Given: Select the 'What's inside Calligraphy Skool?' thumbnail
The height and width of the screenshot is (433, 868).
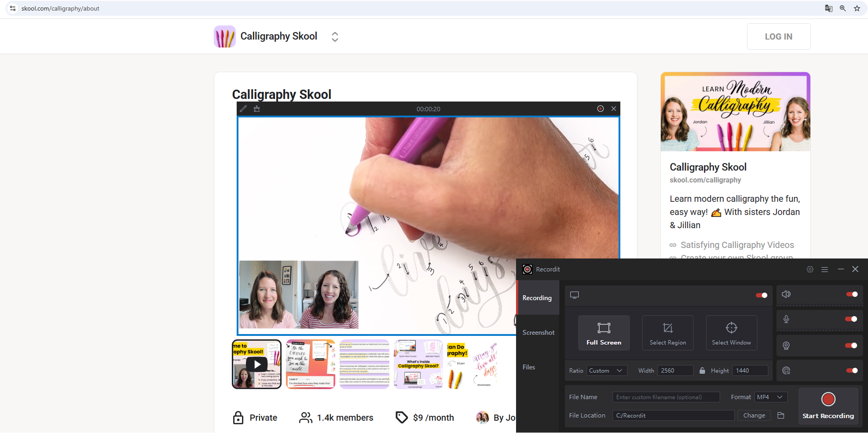Looking at the screenshot, I should pos(418,364).
